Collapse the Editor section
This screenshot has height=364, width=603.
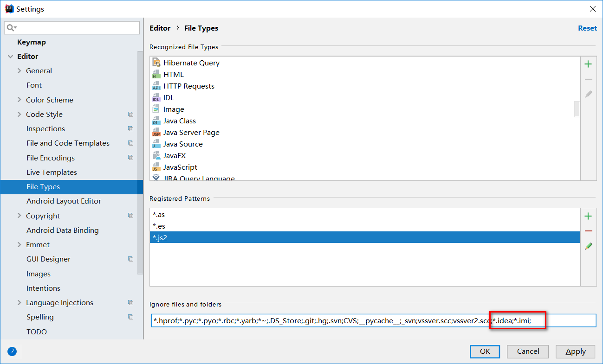tap(10, 57)
